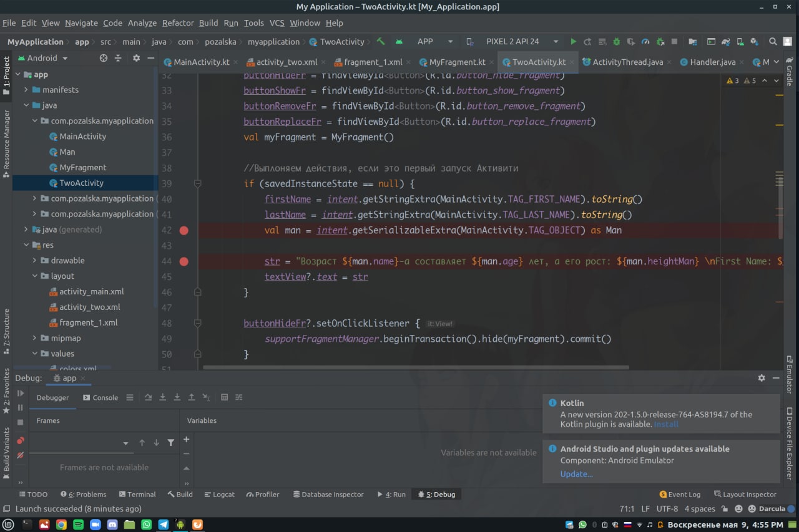Click Update... link in notification
Image resolution: width=799 pixels, height=532 pixels.
click(576, 474)
